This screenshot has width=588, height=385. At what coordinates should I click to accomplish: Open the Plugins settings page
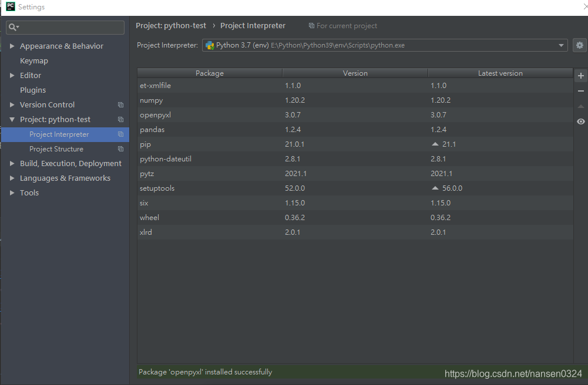coord(33,90)
